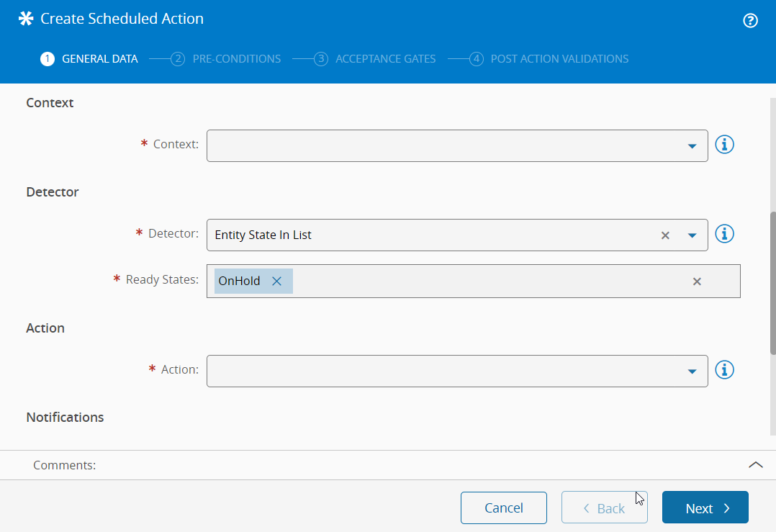Click the asterisk logo beside the title
The image size is (776, 532).
click(x=26, y=19)
